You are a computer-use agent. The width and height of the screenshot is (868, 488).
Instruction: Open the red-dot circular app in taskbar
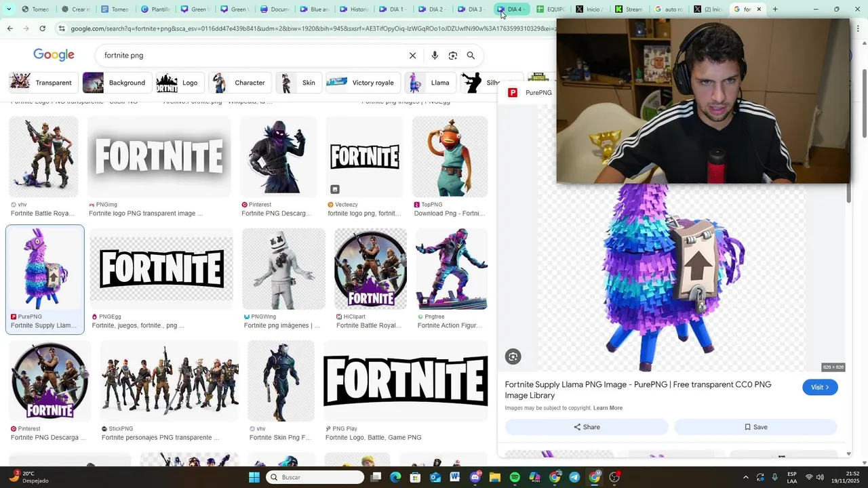[614, 477]
